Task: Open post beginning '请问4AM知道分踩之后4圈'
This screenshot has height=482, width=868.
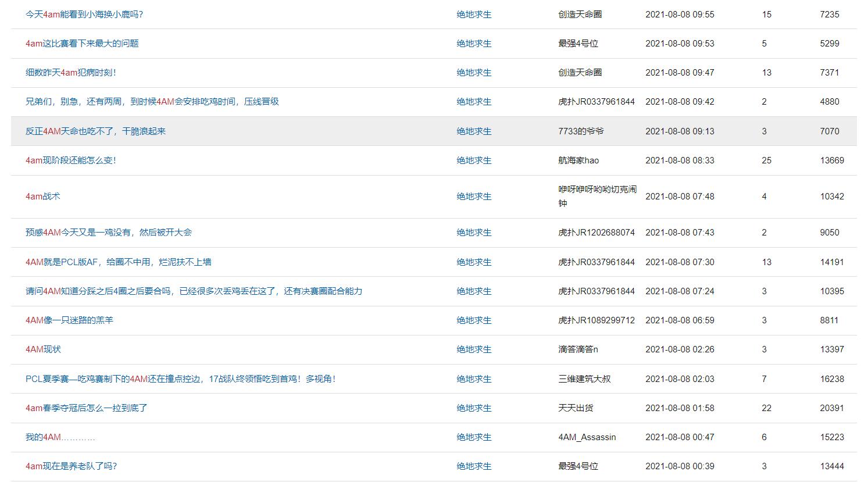Action: click(x=194, y=291)
